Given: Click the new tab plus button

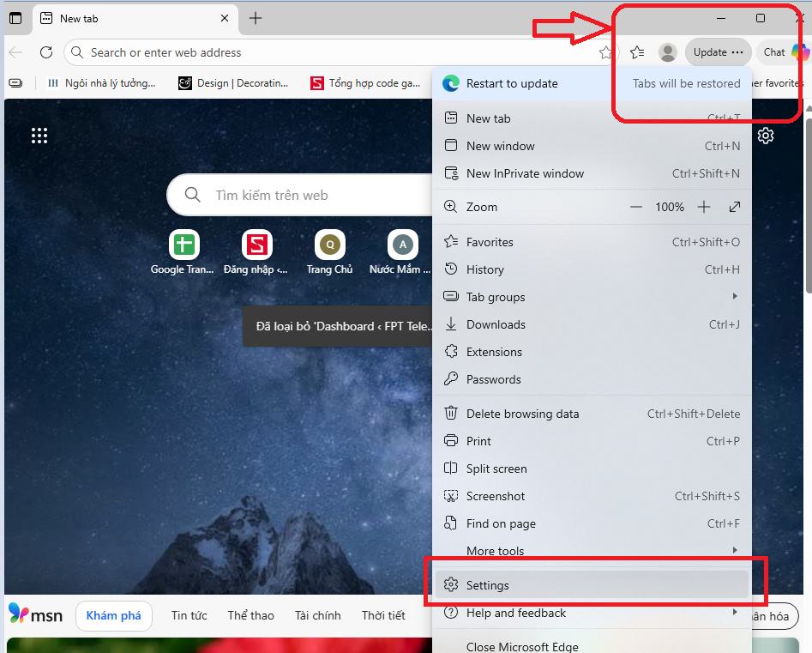Looking at the screenshot, I should point(256,18).
